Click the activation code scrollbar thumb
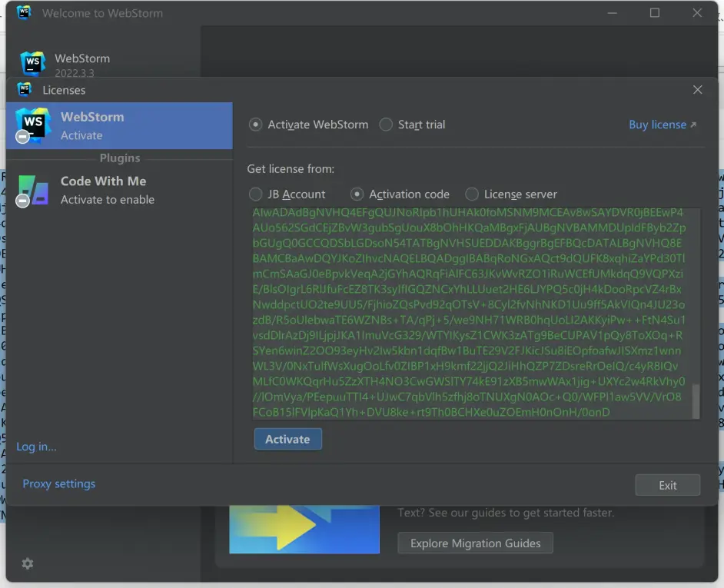This screenshot has height=588, width=724. pos(696,400)
